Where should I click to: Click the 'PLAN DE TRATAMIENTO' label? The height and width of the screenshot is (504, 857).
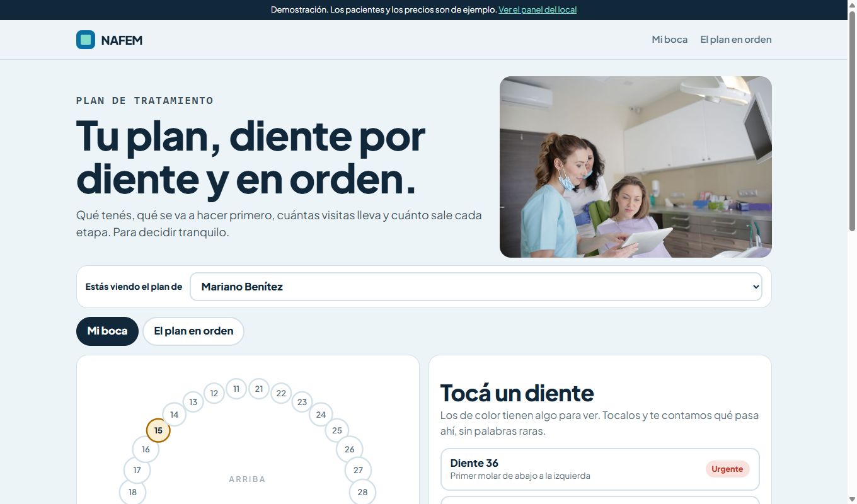145,101
